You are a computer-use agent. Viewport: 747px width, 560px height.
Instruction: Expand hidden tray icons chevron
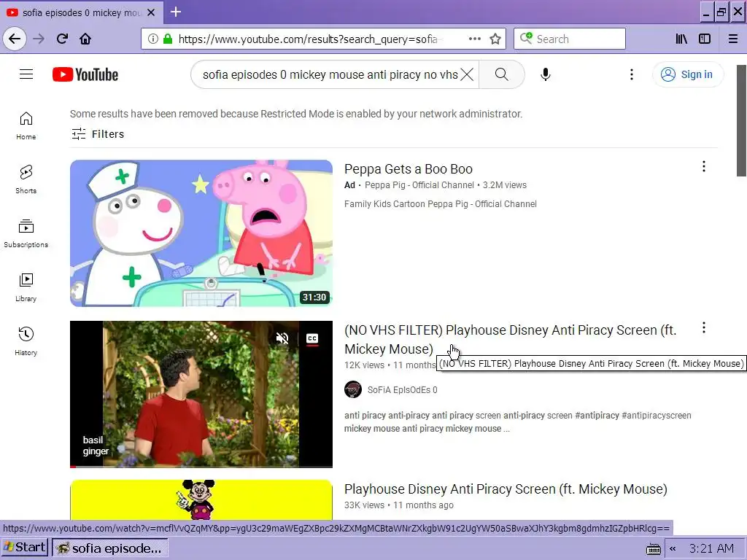point(673,548)
